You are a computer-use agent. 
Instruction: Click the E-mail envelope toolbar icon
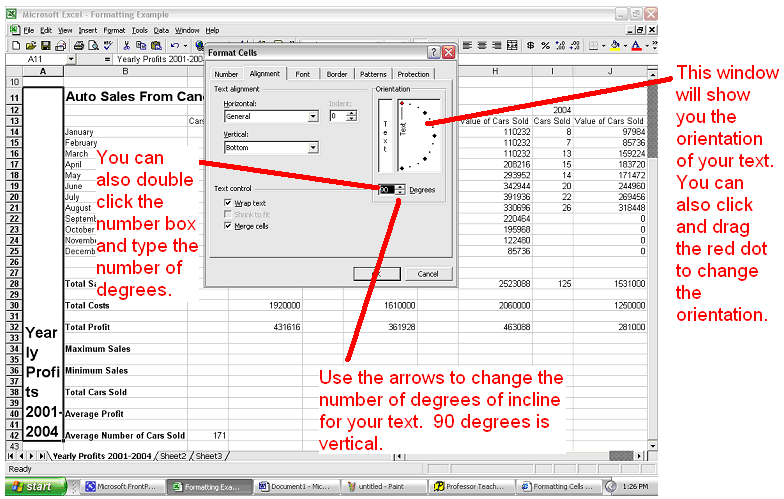coord(60,46)
